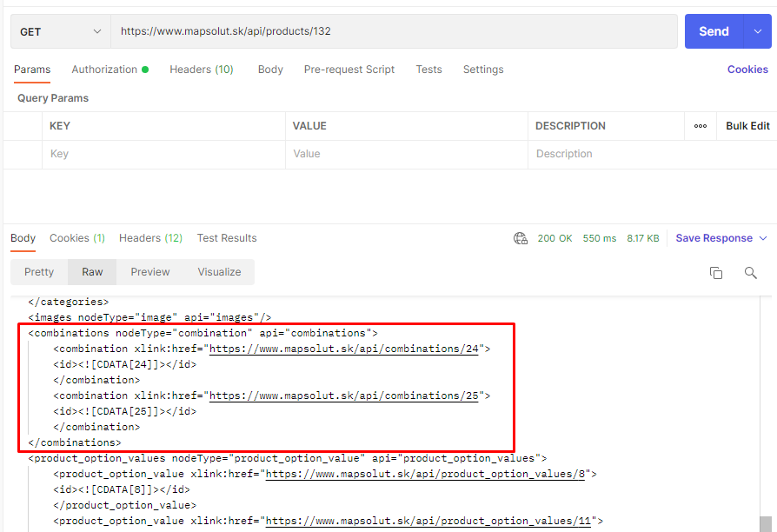Open the search in response body
The image size is (777, 532).
pyautogui.click(x=749, y=272)
